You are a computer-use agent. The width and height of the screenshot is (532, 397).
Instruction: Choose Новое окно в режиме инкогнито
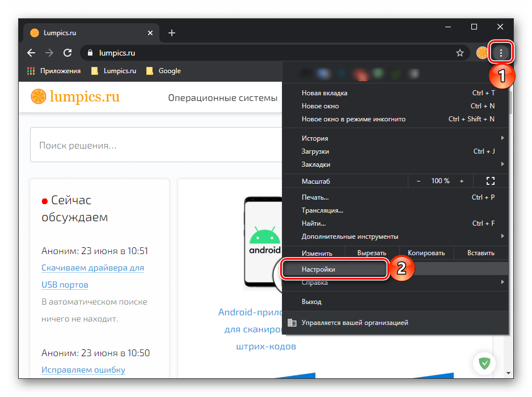[x=353, y=119]
